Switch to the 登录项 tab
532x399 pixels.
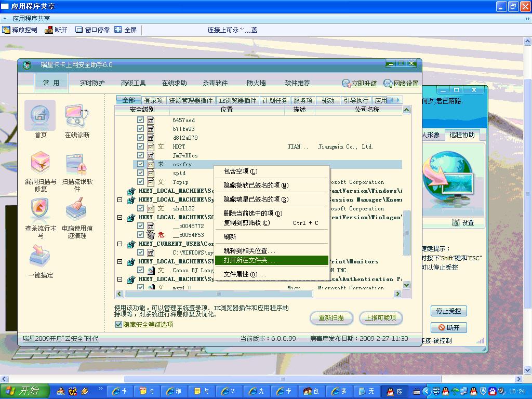(153, 100)
